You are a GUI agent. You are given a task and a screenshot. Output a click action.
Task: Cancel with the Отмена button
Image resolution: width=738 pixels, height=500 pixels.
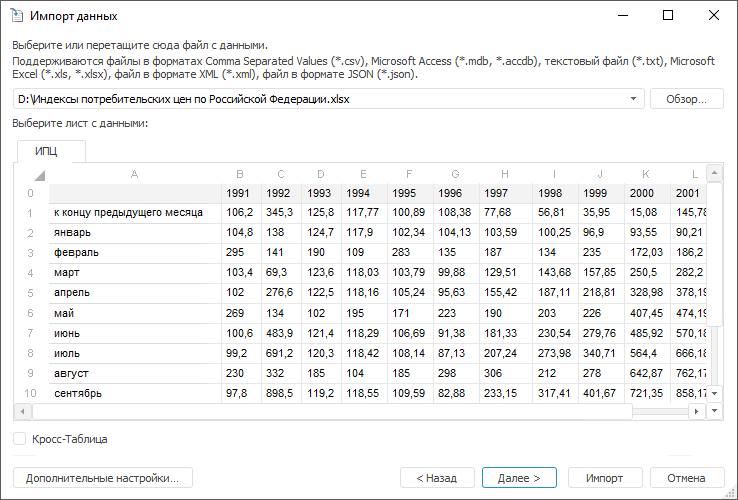[x=687, y=478]
